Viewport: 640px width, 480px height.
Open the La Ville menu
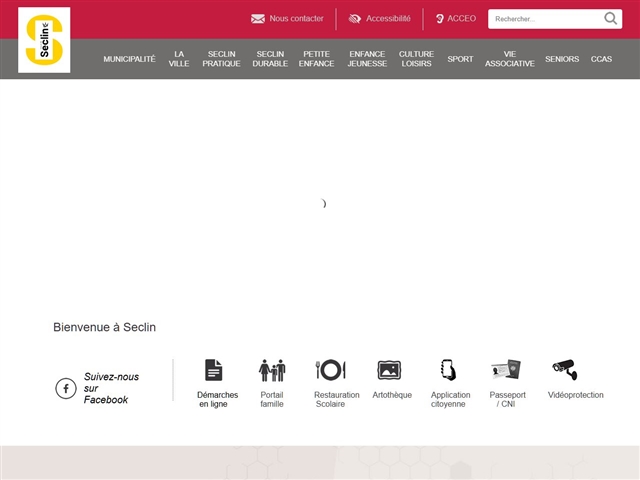[179, 59]
